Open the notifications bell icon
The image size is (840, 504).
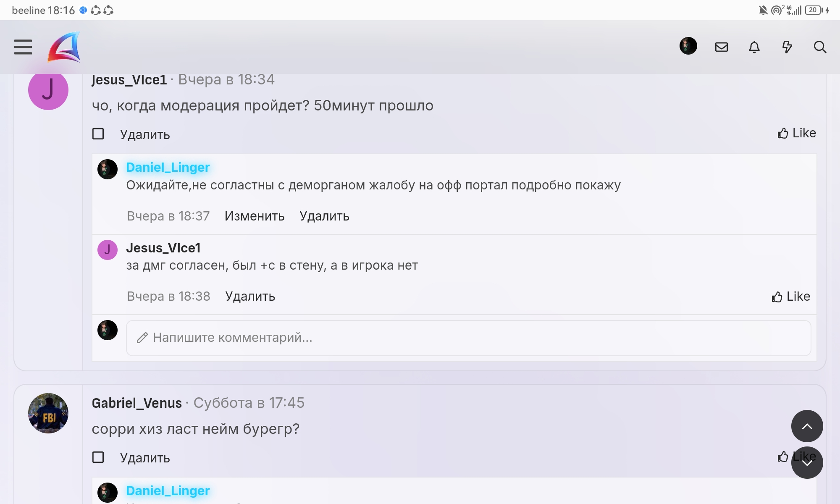[754, 47]
